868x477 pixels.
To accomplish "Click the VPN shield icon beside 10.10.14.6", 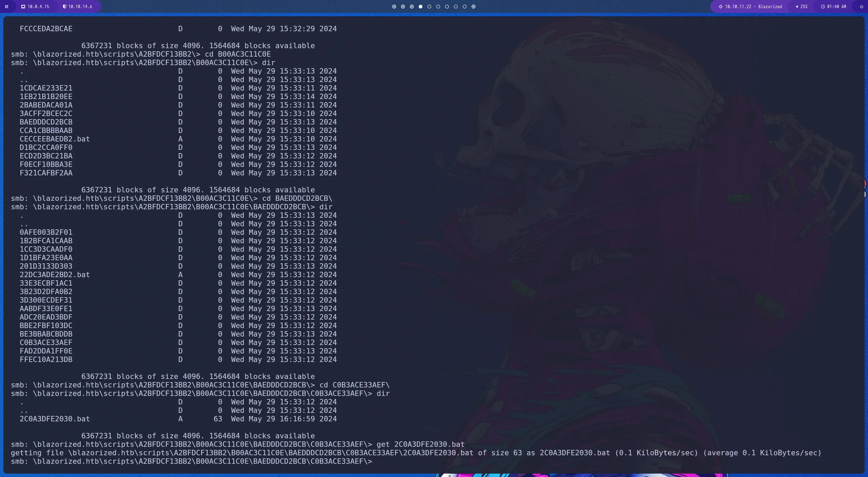I will (64, 6).
